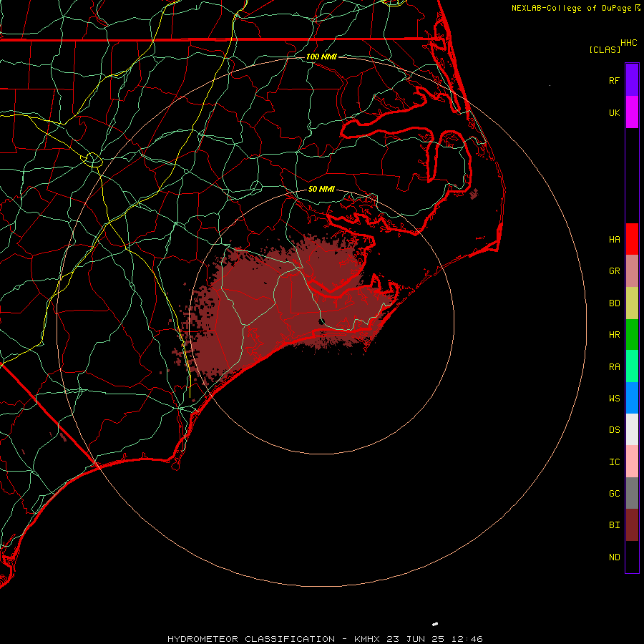
Task: Pick the RA light green legend swatch
Action: pos(632,366)
